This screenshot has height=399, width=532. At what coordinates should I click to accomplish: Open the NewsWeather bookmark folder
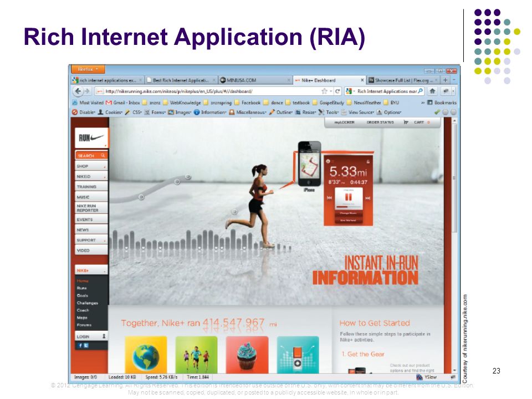(364, 103)
